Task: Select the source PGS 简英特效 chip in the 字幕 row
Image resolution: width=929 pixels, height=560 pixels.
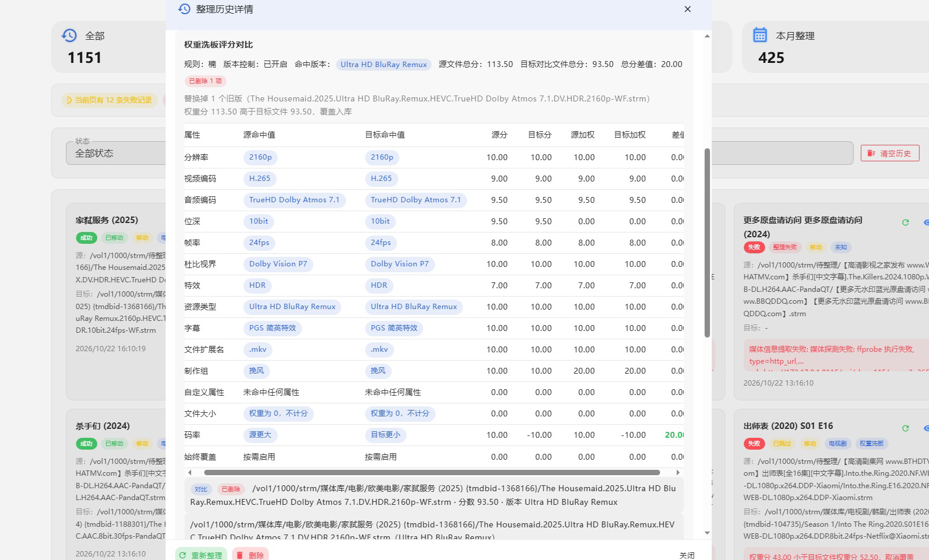Action: coord(272,328)
